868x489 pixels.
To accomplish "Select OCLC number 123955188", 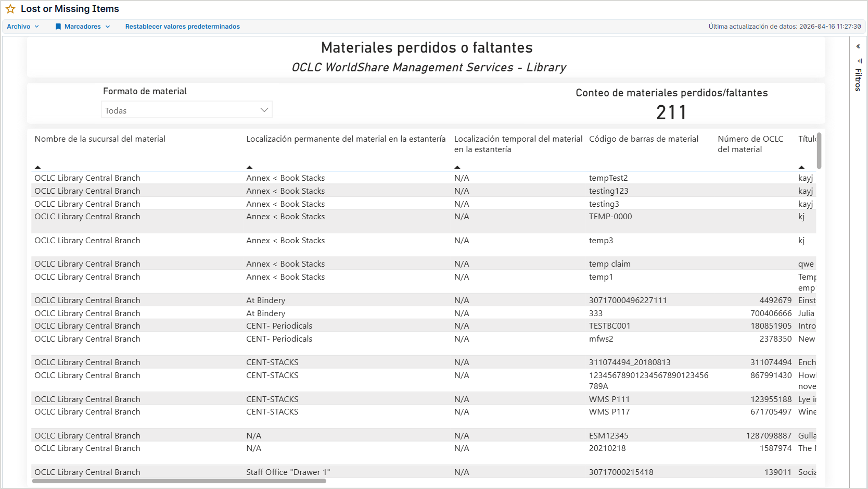I will [x=771, y=399].
